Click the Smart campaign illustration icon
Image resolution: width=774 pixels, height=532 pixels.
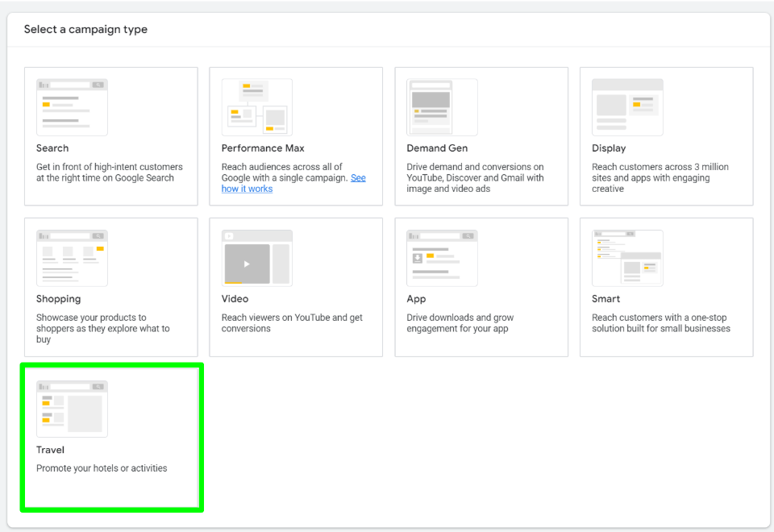coord(627,258)
